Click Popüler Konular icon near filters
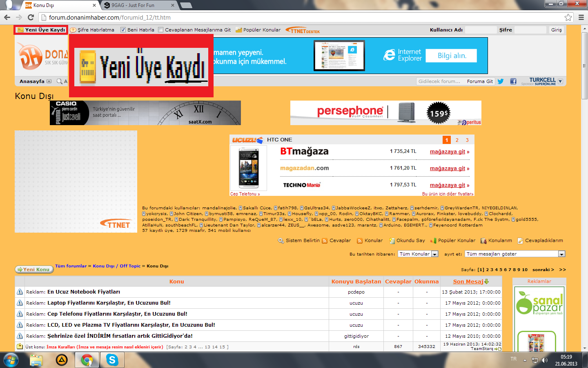Viewport: 588px width, 368px height. (433, 241)
